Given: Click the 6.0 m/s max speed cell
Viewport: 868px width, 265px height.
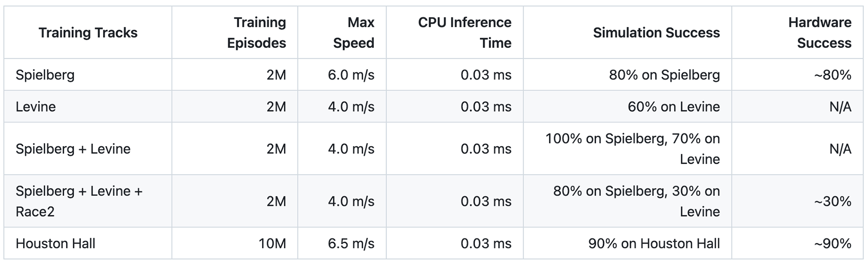Looking at the screenshot, I should pyautogui.click(x=351, y=75).
